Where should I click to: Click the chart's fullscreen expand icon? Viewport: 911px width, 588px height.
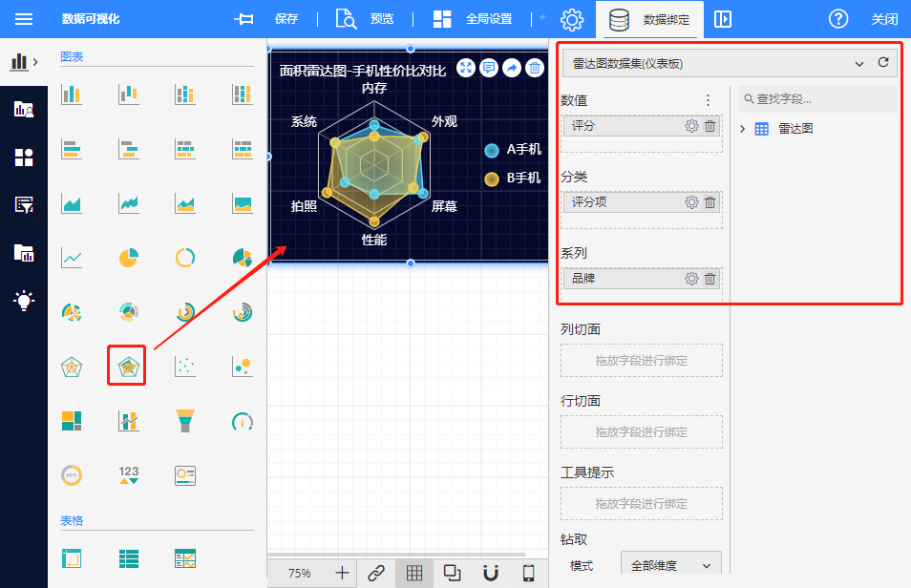465,68
